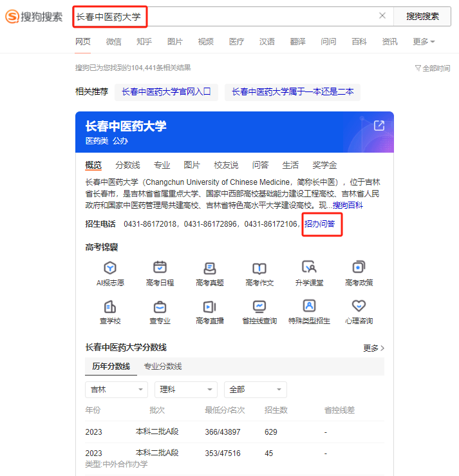The width and height of the screenshot is (459, 476).
Task: Open the 招办问答 link
Action: (x=320, y=224)
